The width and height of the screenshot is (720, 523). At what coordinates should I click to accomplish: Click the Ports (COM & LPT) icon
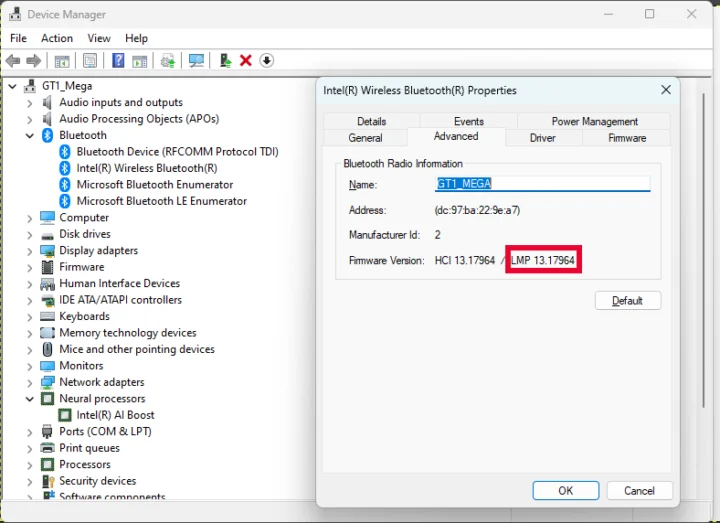(47, 432)
